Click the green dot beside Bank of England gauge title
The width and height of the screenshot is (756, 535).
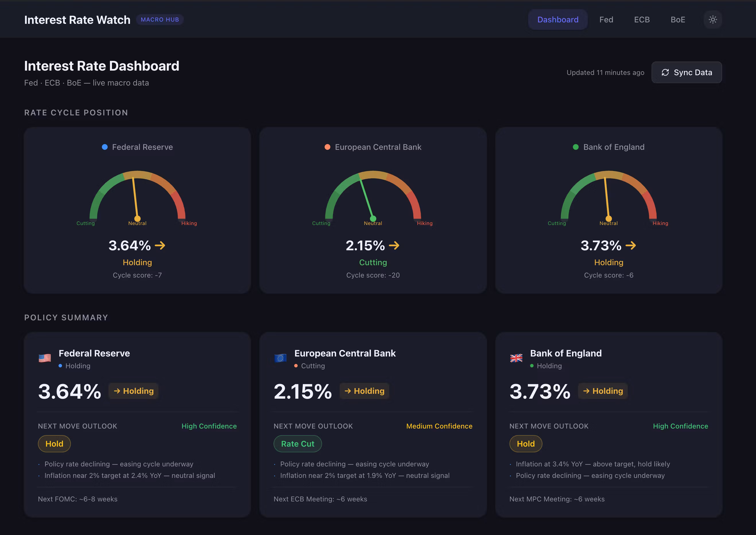(x=576, y=147)
